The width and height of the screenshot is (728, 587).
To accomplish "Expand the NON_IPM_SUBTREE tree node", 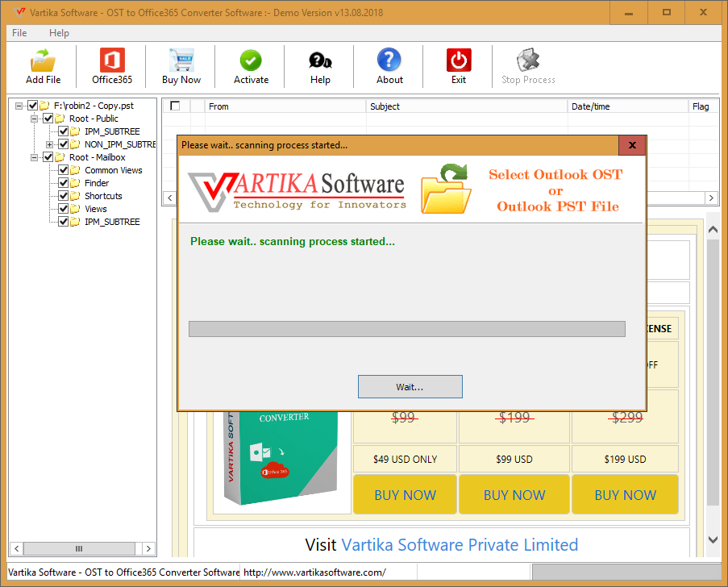I will point(49,144).
